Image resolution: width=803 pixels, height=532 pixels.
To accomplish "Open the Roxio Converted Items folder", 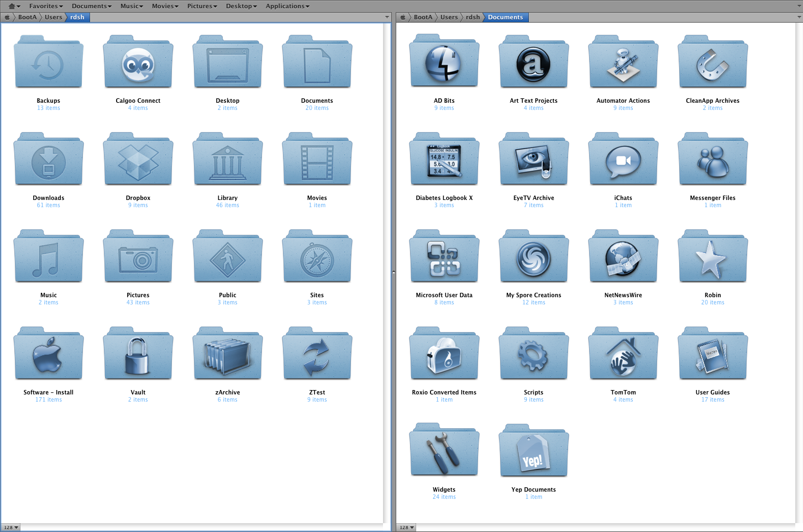I will [x=444, y=354].
